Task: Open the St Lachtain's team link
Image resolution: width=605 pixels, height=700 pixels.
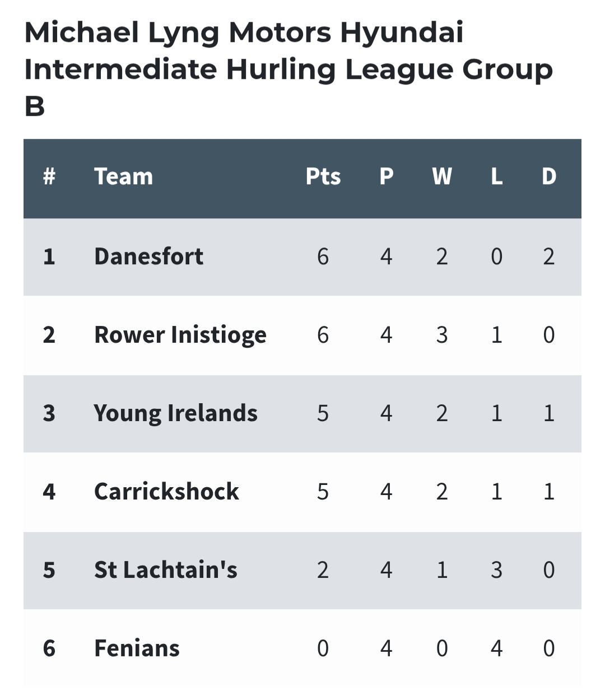Action: [166, 570]
